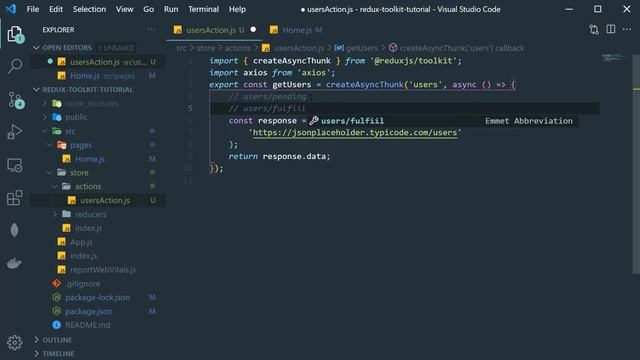The image size is (640, 360).
Task: Open the Terminal menu
Action: click(203, 9)
